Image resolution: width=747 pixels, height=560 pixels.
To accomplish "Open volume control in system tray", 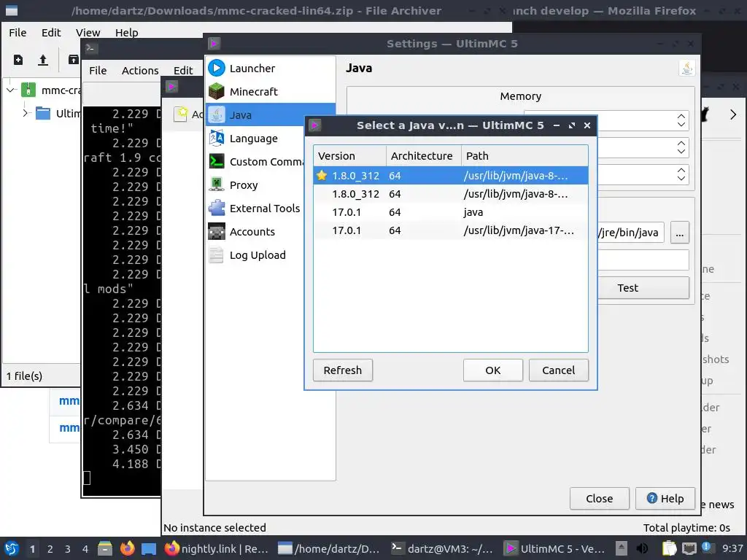I will point(642,548).
